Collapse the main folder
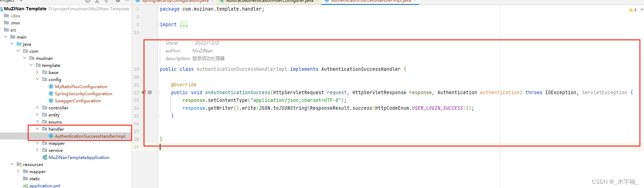The width and height of the screenshot is (644, 188). pyautogui.click(x=6, y=37)
